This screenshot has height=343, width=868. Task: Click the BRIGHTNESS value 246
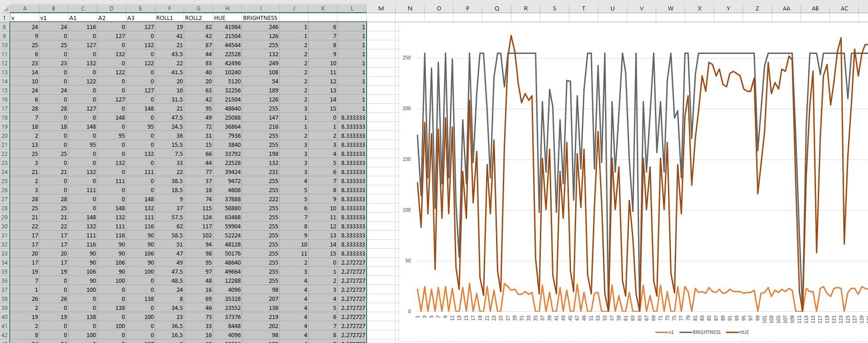click(261, 27)
